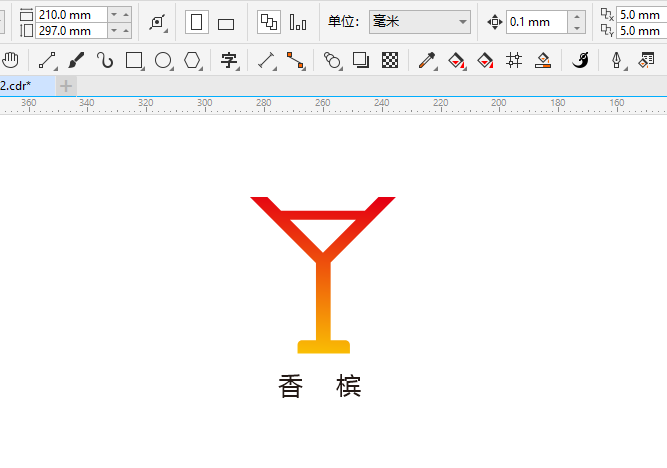Expand page width 210.0 mm dropdown arrow
This screenshot has height=468, width=667.
pyautogui.click(x=114, y=14)
